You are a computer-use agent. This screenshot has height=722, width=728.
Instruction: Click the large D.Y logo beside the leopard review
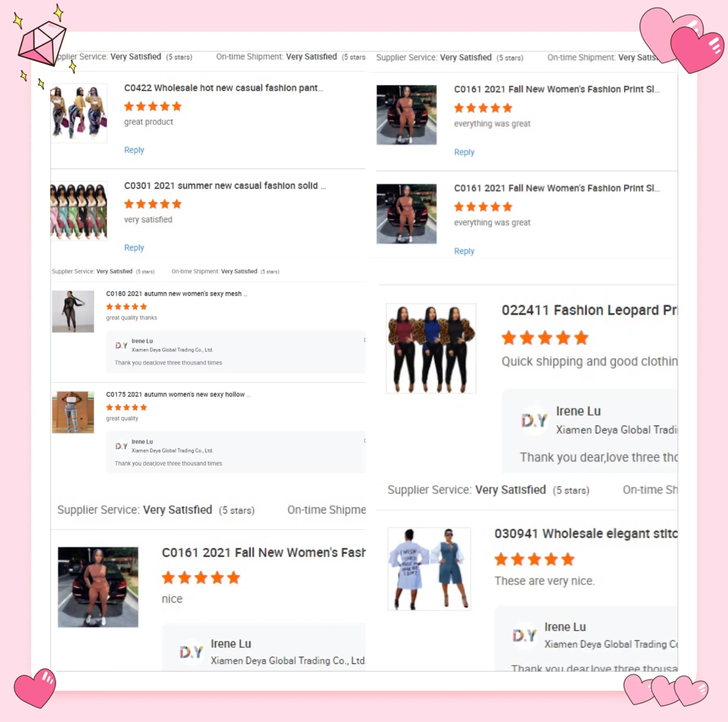pyautogui.click(x=534, y=420)
